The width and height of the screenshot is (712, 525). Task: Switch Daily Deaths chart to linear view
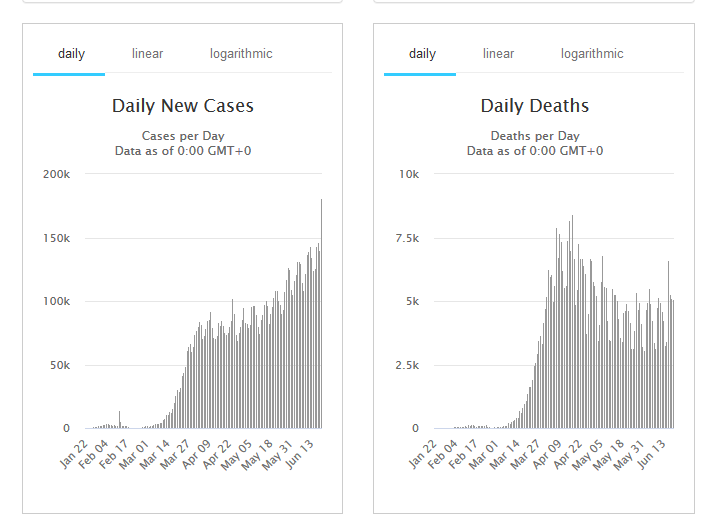point(498,53)
